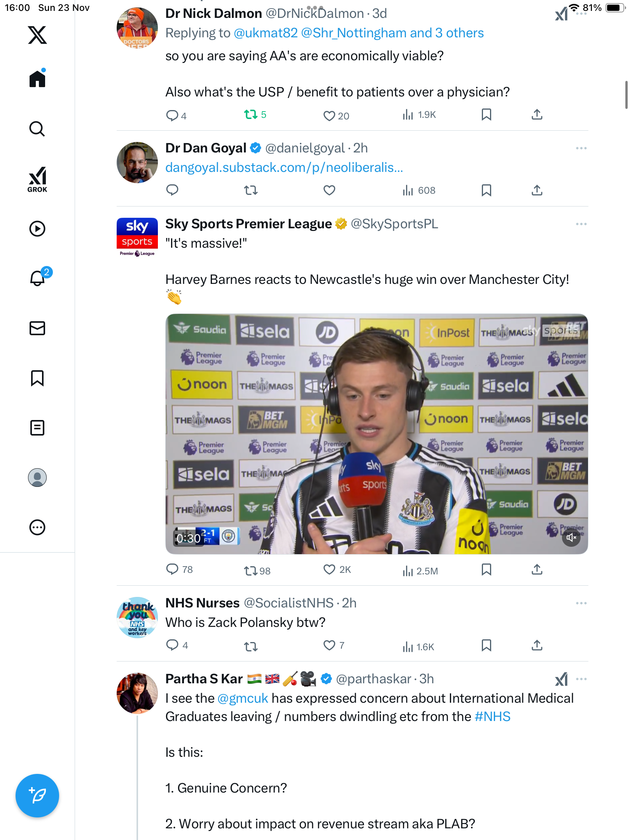Open the Bookmarks tab in sidebar

pyautogui.click(x=37, y=378)
